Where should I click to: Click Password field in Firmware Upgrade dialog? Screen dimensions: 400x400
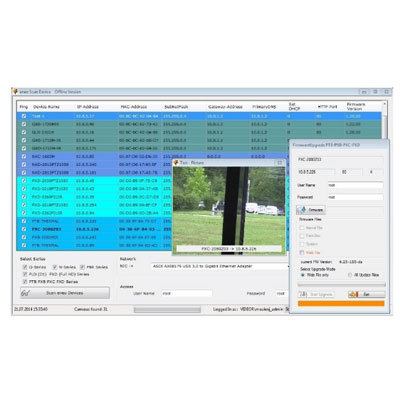[355, 197]
